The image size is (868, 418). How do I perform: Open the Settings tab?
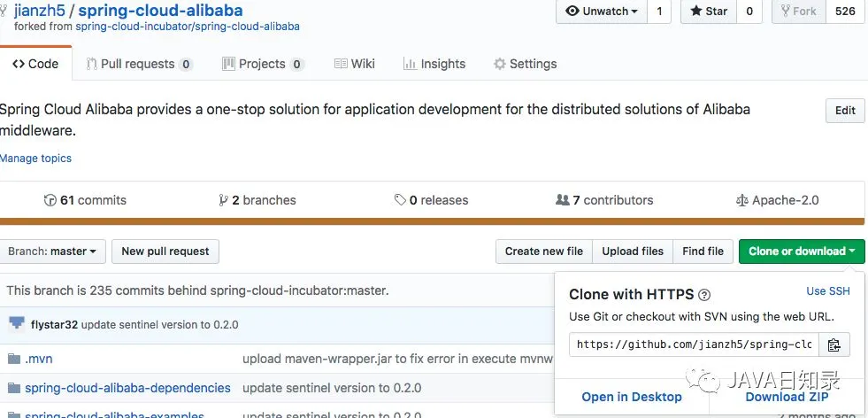coord(525,64)
